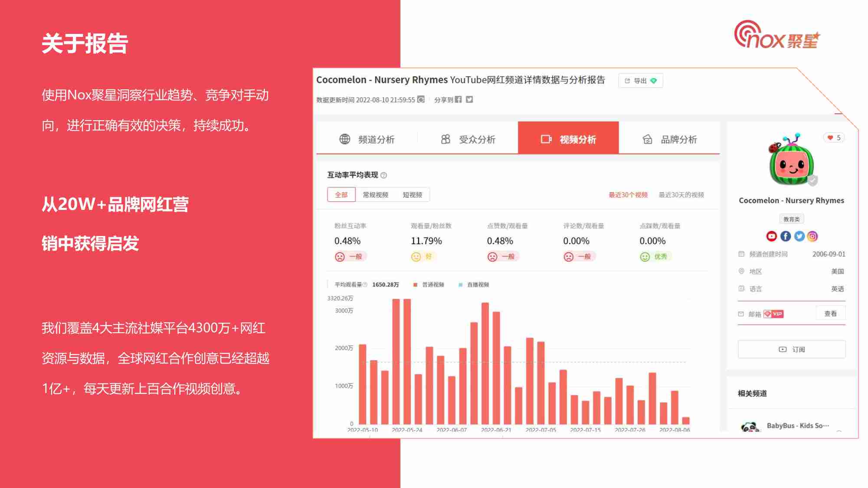Click the audience icon on 受众分析
Image resolution: width=868 pixels, height=488 pixels.
[x=445, y=139]
